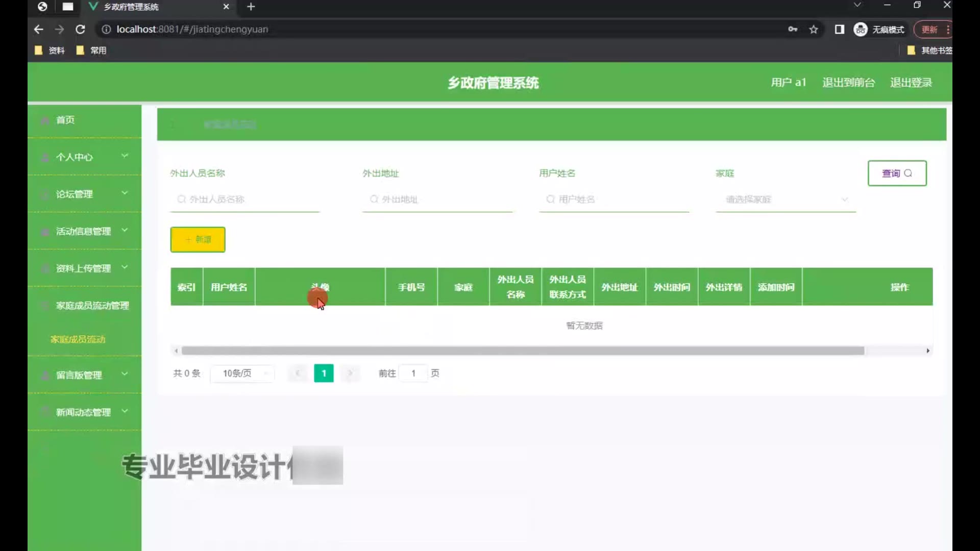Select 首页 in the sidebar
Screen dimensions: 980x551
[65, 120]
